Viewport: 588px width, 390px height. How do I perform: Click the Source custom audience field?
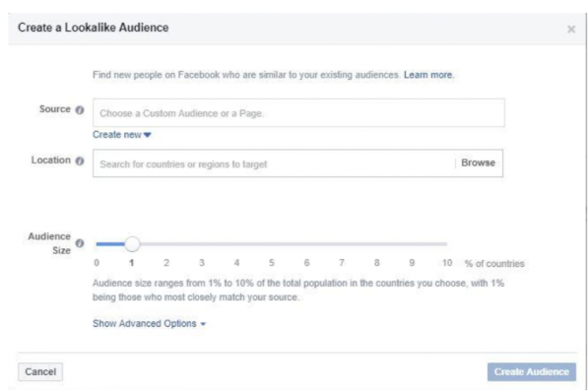[x=298, y=113]
